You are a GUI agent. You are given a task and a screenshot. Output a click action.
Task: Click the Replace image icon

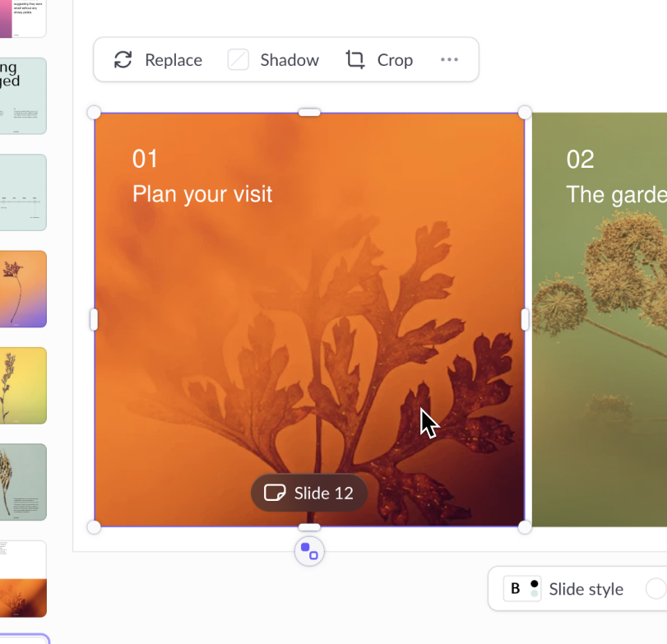123,60
